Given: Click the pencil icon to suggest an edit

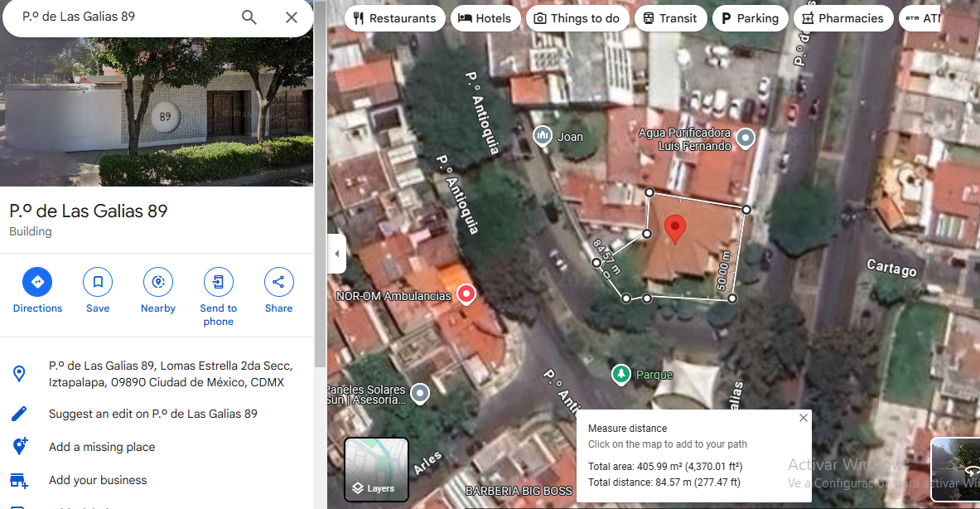Looking at the screenshot, I should [x=19, y=414].
